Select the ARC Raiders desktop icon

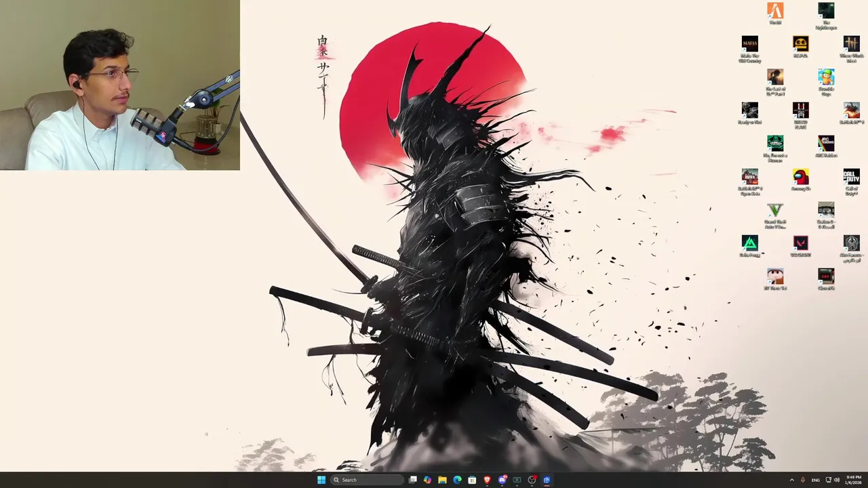click(x=826, y=146)
